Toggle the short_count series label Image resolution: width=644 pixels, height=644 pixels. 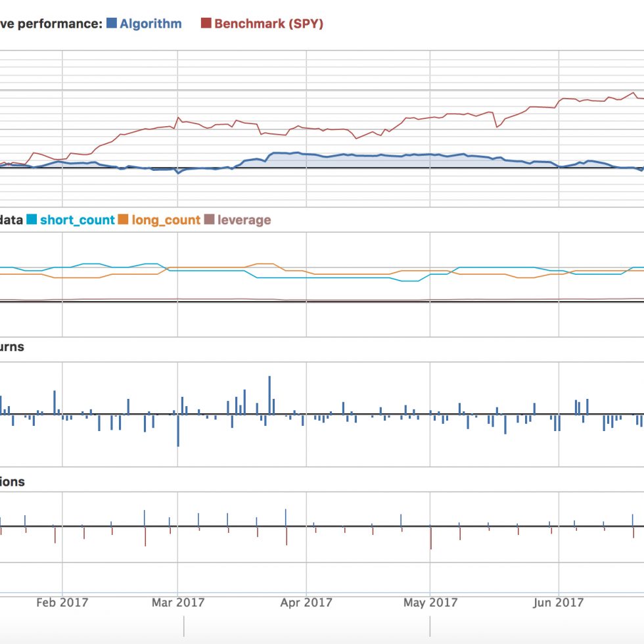(77, 220)
